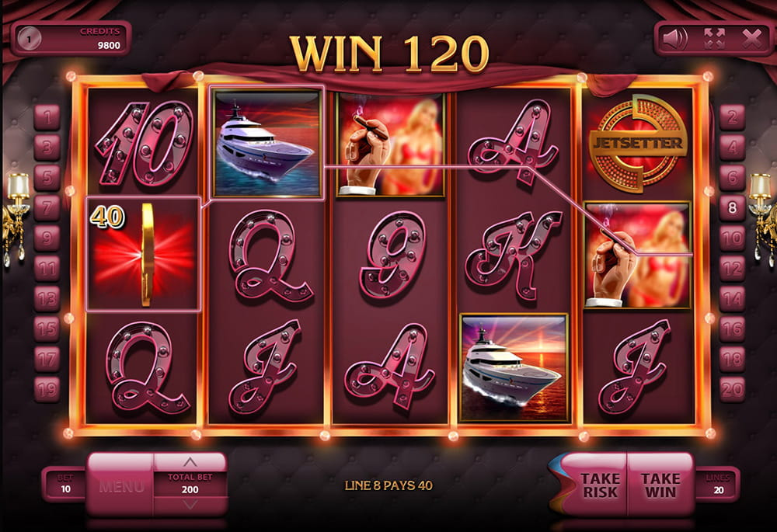Mute sound with the speaker icon

click(x=675, y=39)
